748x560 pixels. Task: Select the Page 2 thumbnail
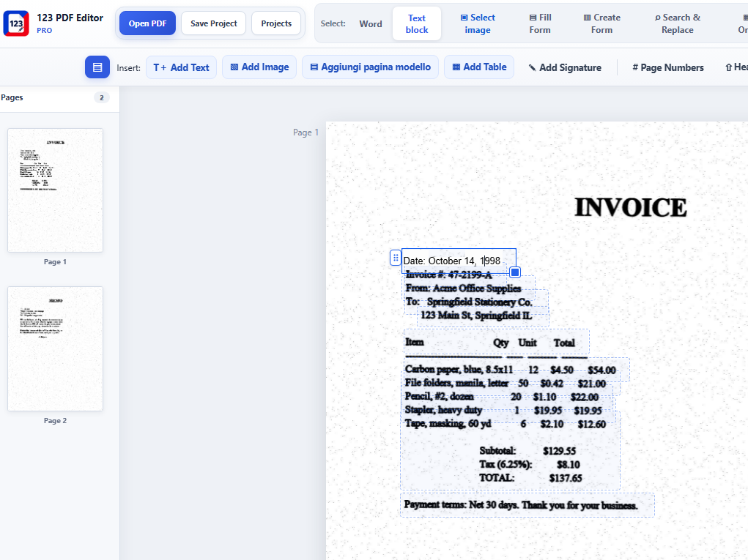(56, 348)
